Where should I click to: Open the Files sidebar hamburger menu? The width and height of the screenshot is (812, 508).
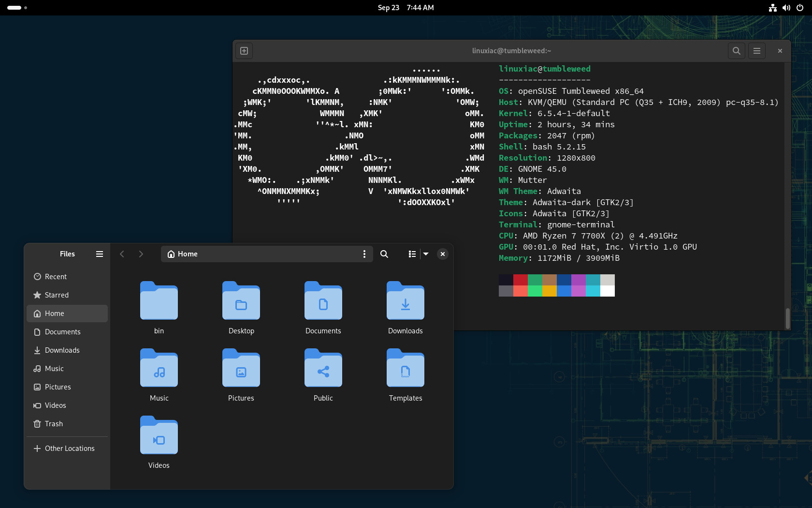pos(100,254)
